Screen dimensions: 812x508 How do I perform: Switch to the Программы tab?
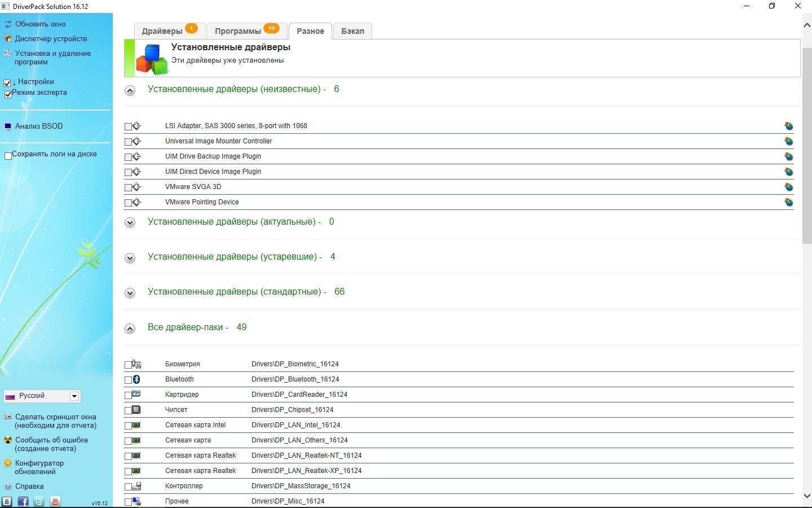coord(247,30)
